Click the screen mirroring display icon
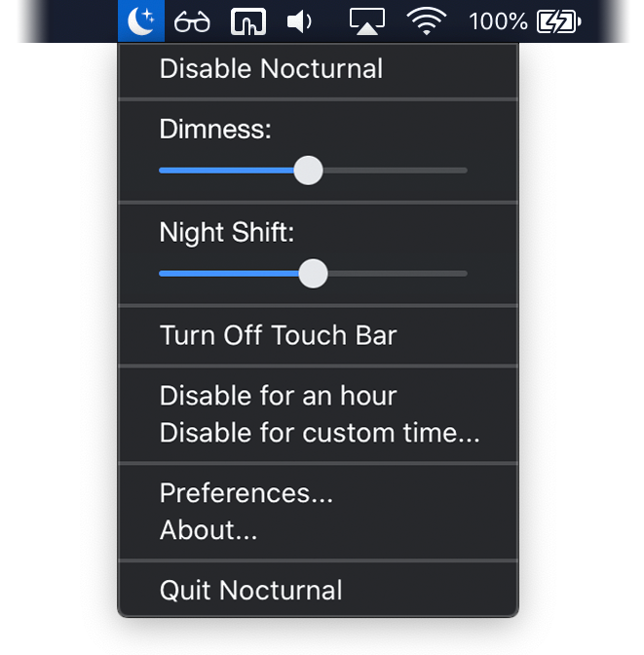This screenshot has width=644, height=655. (x=248, y=21)
